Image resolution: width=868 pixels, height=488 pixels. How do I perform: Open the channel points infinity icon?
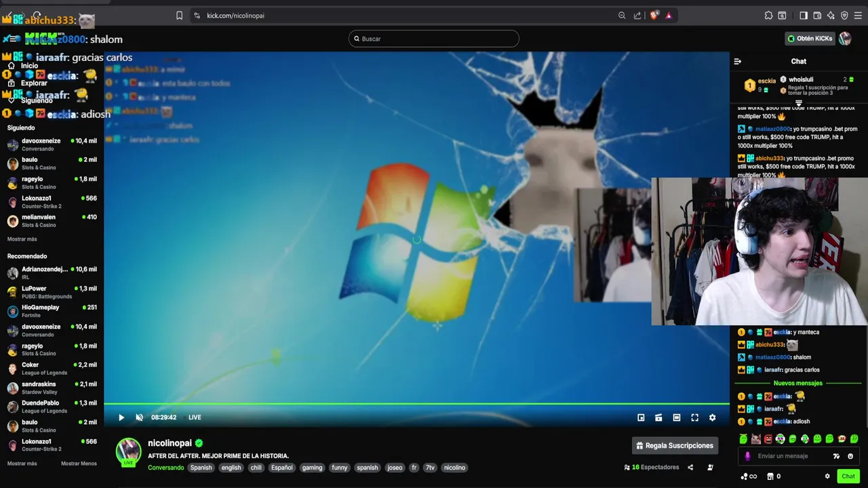click(x=749, y=476)
